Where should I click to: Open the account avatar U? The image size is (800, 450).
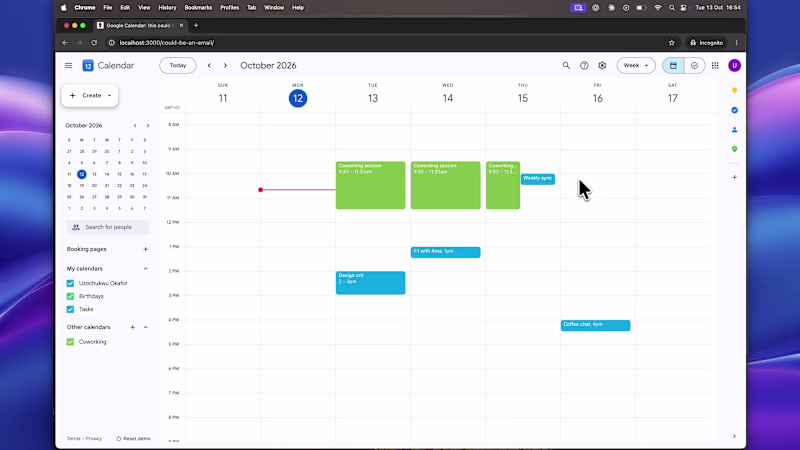click(x=735, y=65)
